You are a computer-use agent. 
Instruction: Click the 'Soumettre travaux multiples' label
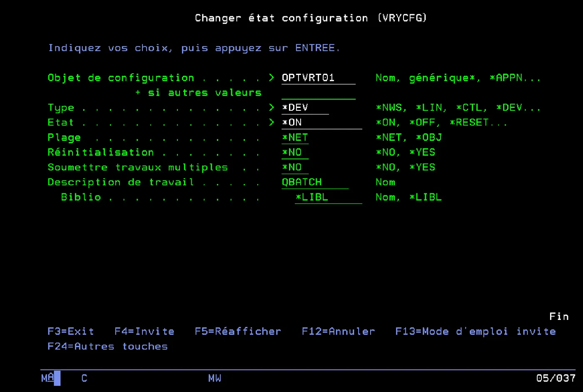pyautogui.click(x=138, y=168)
